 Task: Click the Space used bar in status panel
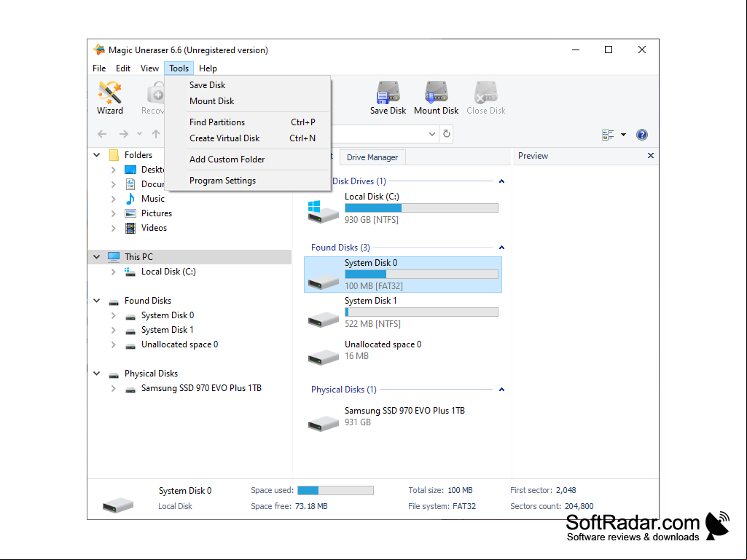[x=335, y=491]
